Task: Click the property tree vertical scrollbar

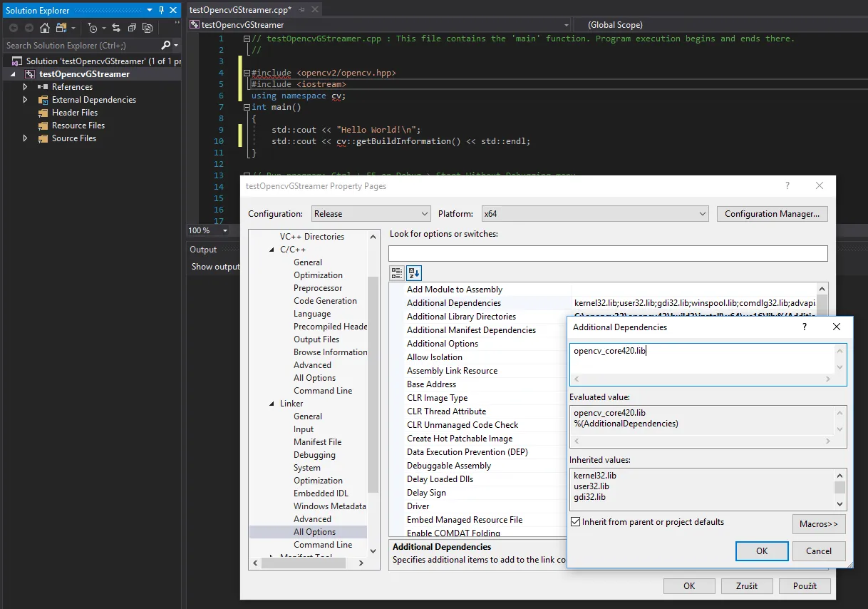Action: tap(373, 394)
